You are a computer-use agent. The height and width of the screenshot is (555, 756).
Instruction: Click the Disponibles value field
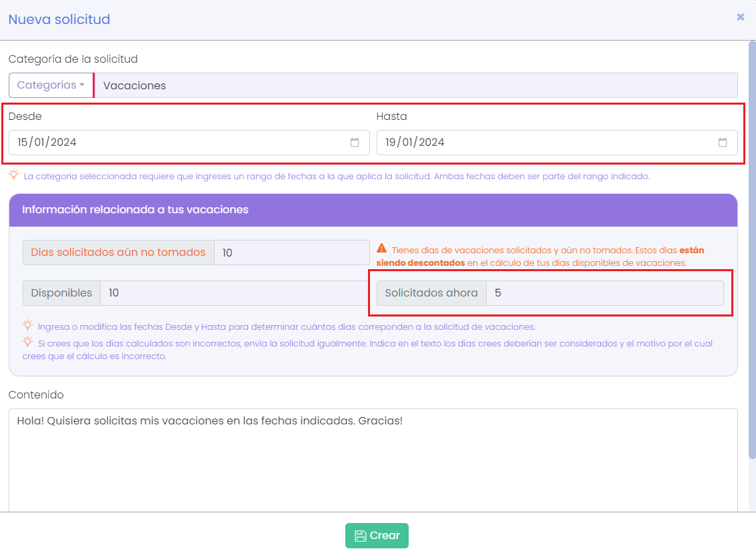234,293
